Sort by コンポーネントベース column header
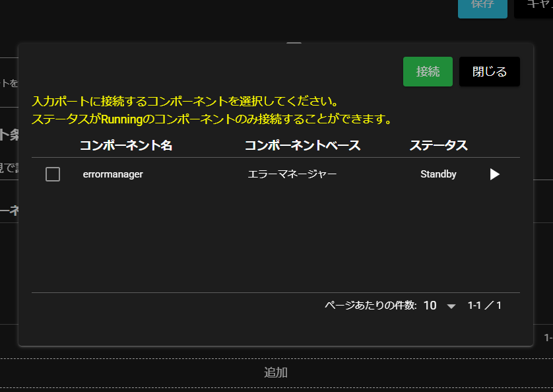The image size is (553, 392). pyautogui.click(x=302, y=145)
